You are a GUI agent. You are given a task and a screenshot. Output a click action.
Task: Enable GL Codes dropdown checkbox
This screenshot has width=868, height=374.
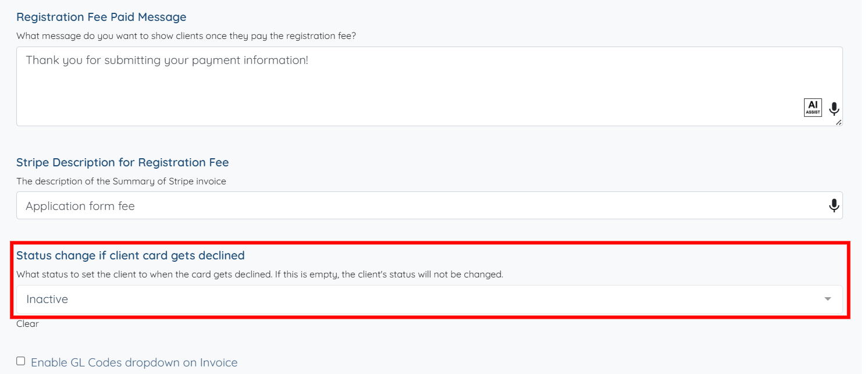[x=21, y=361]
